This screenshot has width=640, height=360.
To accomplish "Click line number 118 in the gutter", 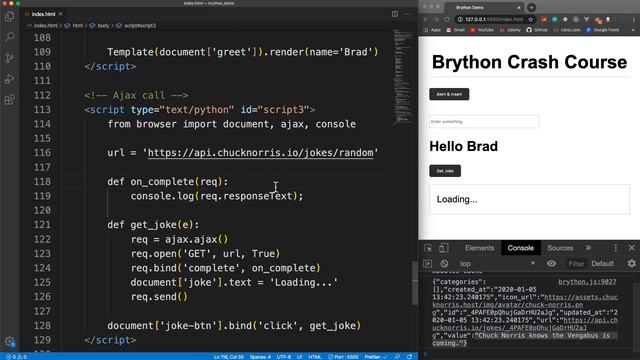I will (x=42, y=182).
